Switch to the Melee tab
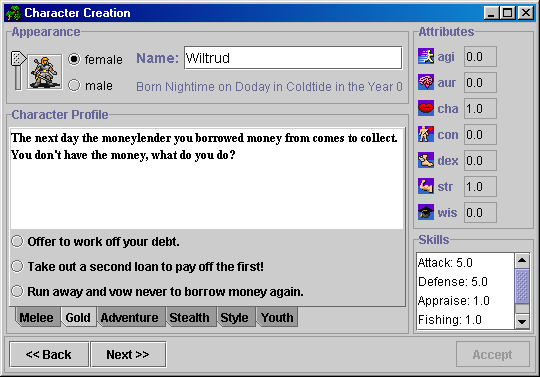The width and height of the screenshot is (540, 377). (x=37, y=317)
